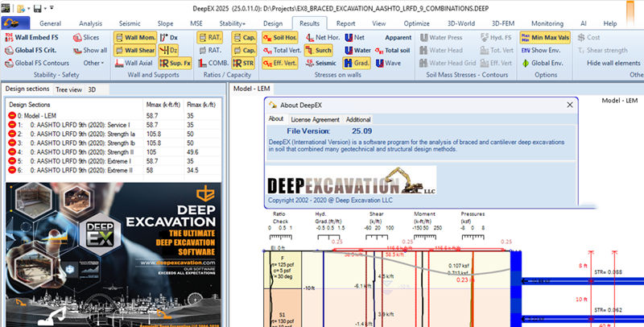Viewport: 644px width, 327px height.
Task: Click red minus icon on Strength II row
Action: point(12,152)
